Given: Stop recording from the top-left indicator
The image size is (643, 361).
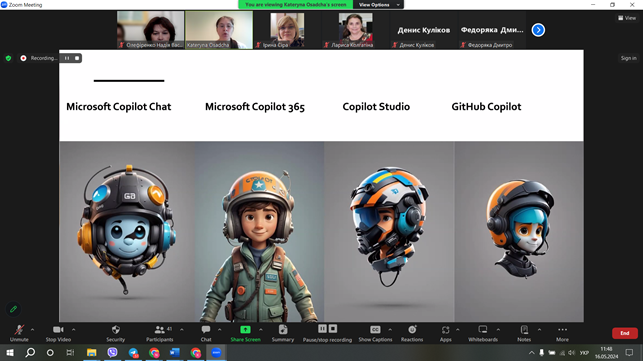Looking at the screenshot, I should 77,58.
